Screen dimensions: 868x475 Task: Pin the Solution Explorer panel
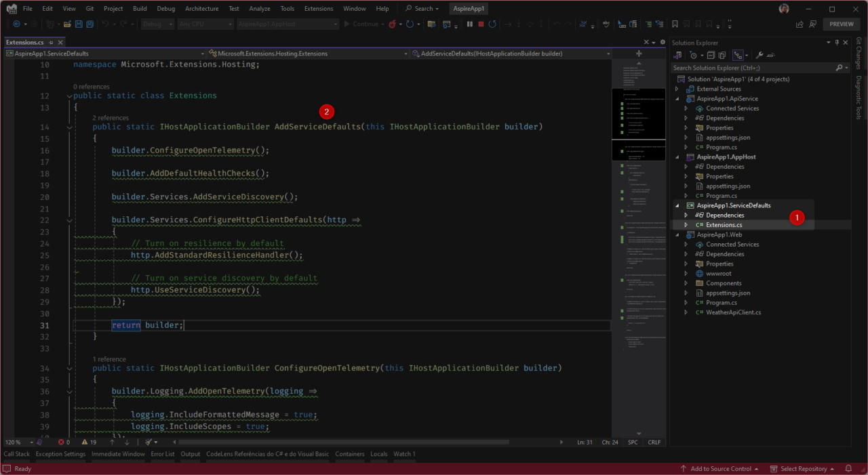tap(837, 42)
